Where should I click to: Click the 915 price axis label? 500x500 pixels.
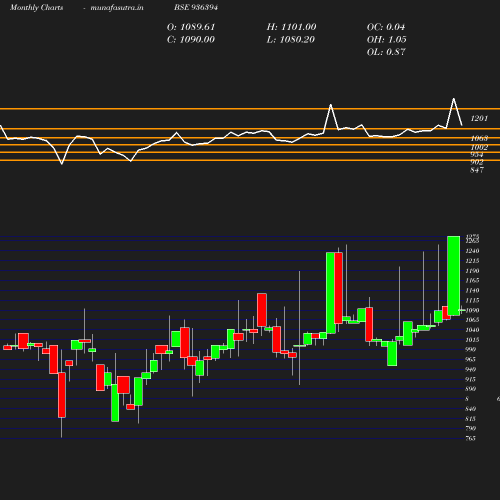(x=471, y=379)
